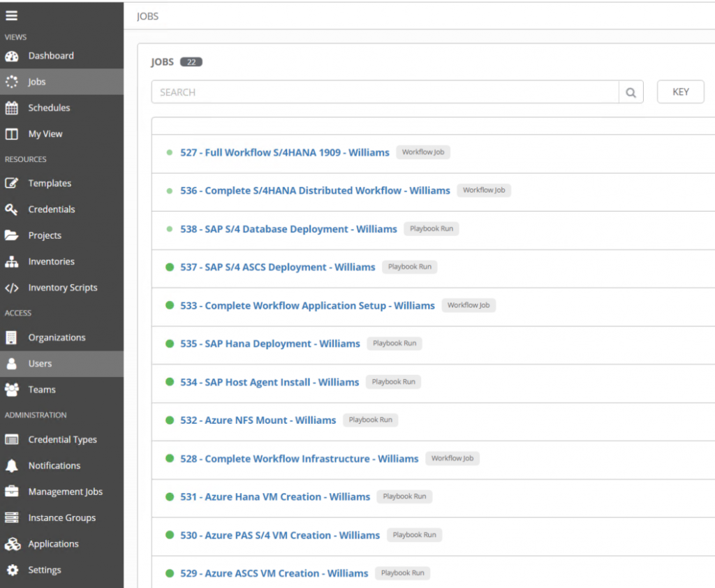
Task: Open job 530 Azure PAS S/4 VM Creation
Action: tap(280, 535)
